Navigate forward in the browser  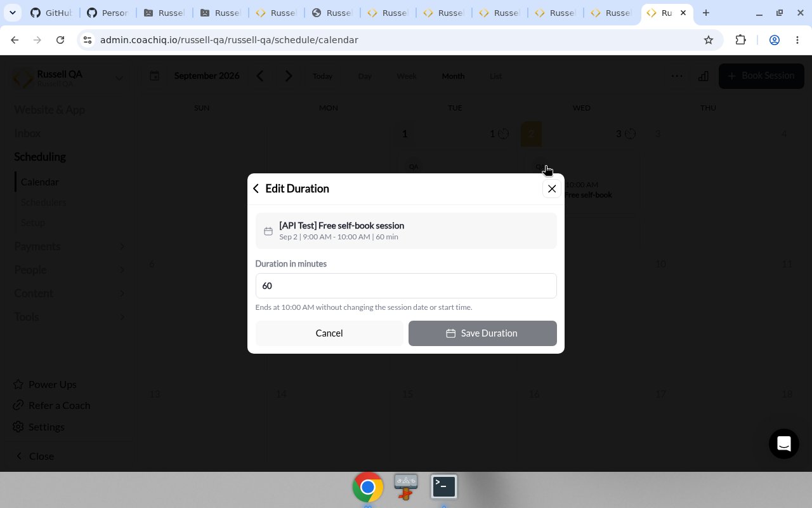(x=37, y=40)
